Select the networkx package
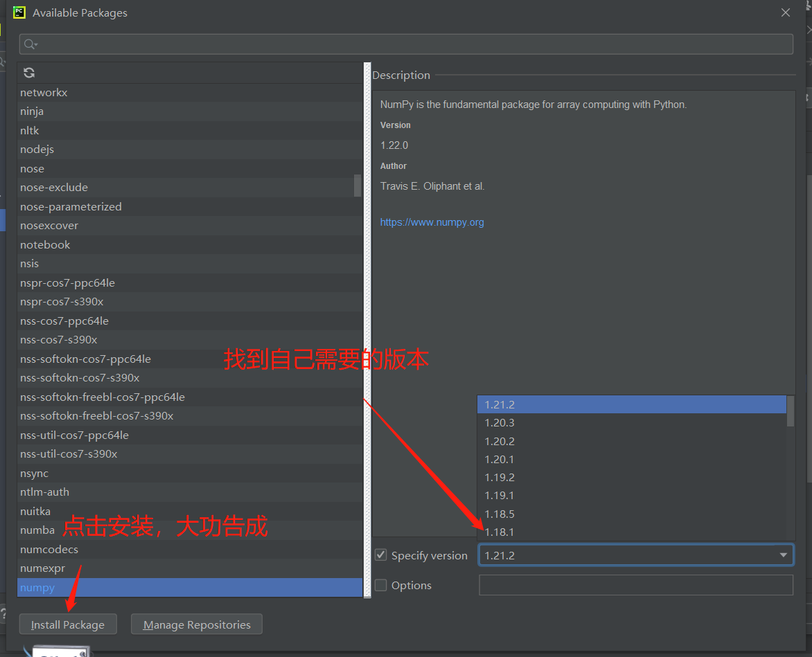 (190, 93)
